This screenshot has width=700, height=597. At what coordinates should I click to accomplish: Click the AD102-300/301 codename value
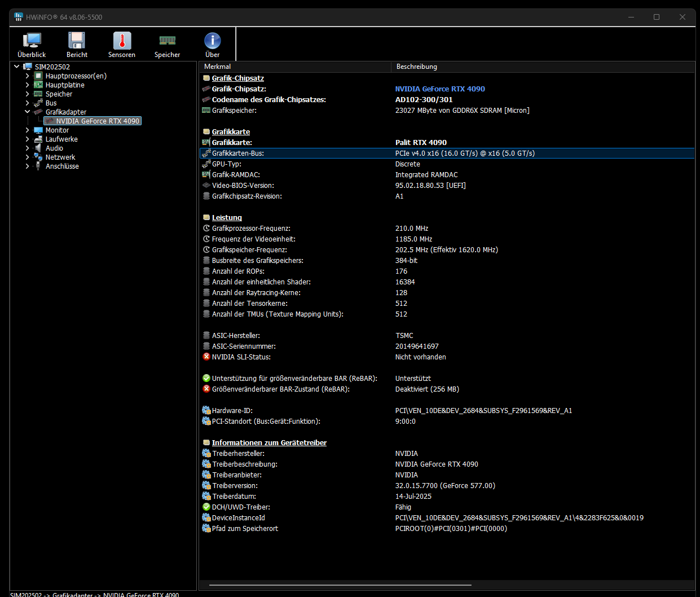click(424, 99)
